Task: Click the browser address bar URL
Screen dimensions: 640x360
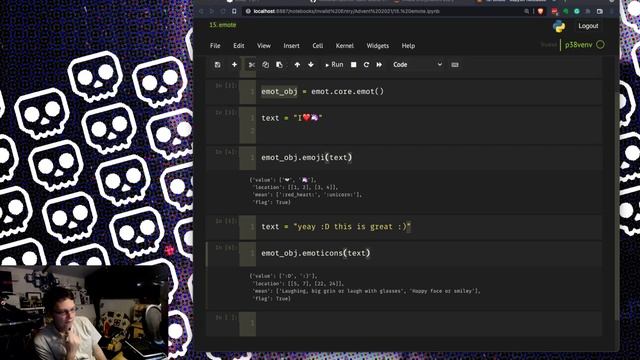Action: click(x=346, y=11)
